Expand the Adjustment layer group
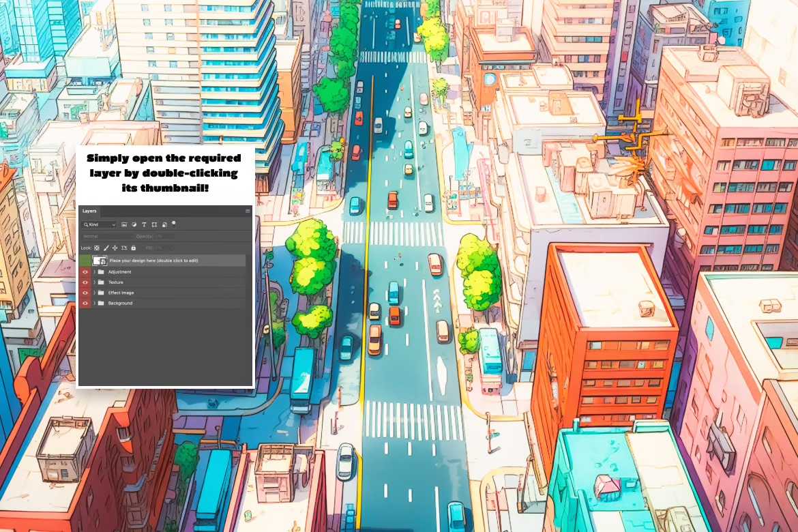Screen dimensions: 798x532 94,272
